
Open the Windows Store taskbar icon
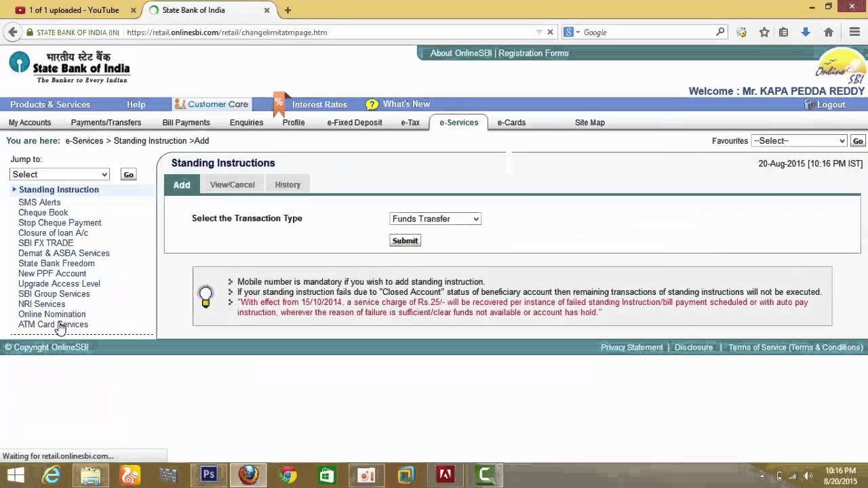click(x=327, y=475)
